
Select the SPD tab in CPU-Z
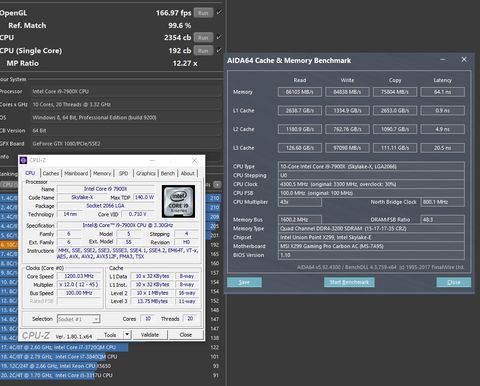click(123, 173)
